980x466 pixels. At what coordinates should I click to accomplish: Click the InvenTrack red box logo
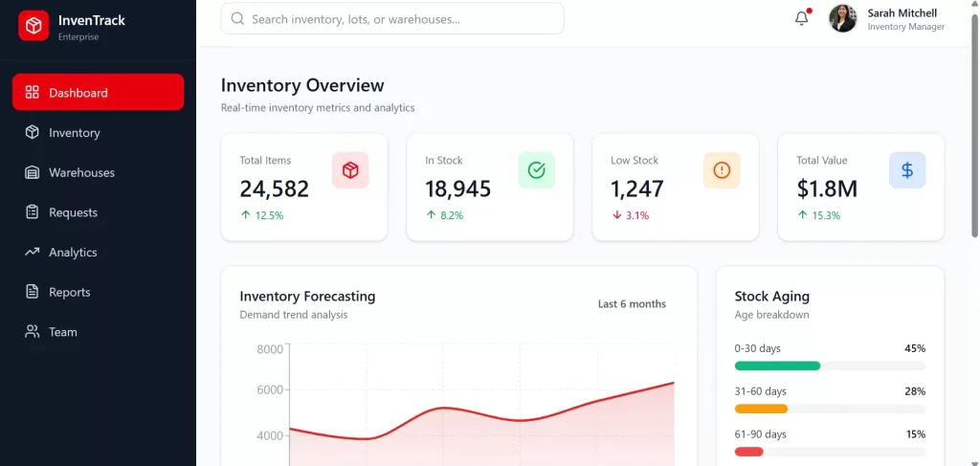(33, 26)
